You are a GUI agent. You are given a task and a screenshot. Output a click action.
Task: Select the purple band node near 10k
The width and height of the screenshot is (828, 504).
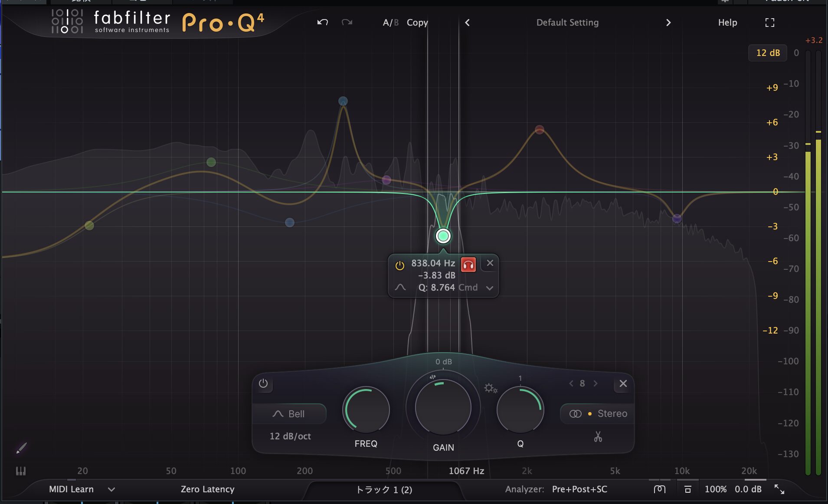tap(677, 219)
